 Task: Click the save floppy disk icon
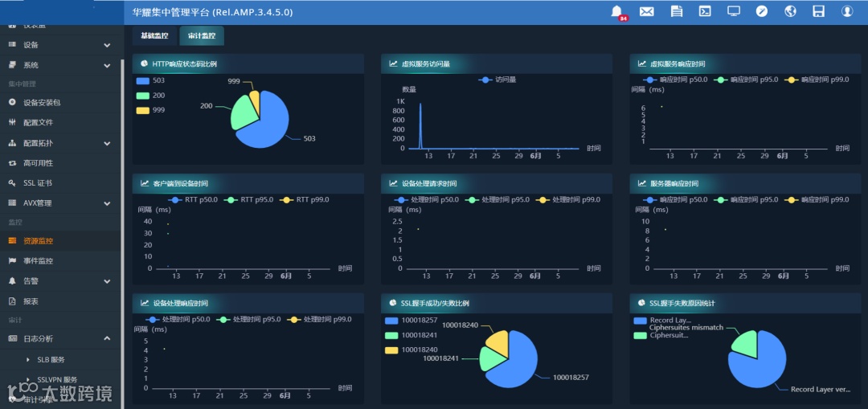(x=819, y=11)
